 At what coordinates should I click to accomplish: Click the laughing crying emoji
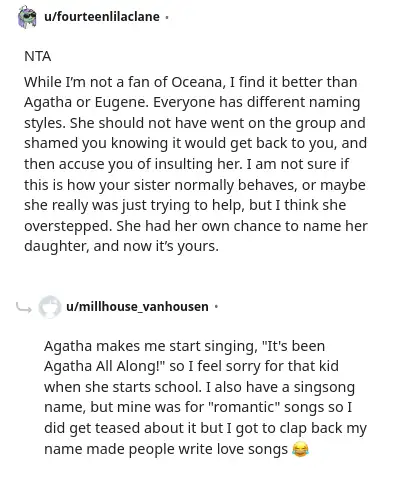300,449
